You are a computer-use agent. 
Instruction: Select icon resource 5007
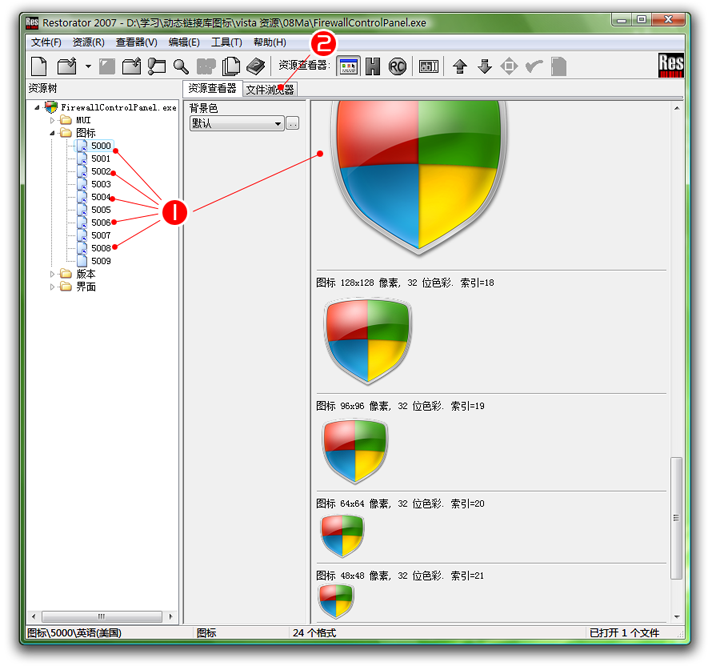(x=101, y=236)
